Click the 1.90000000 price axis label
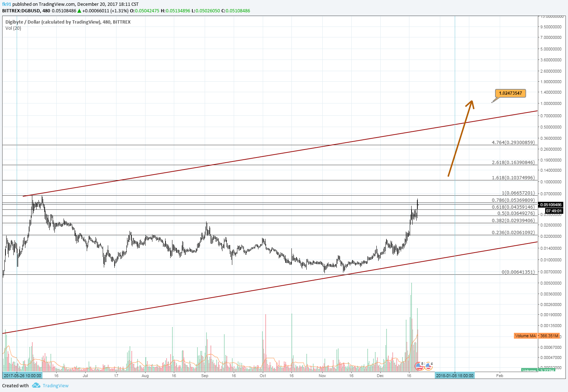 (x=551, y=82)
